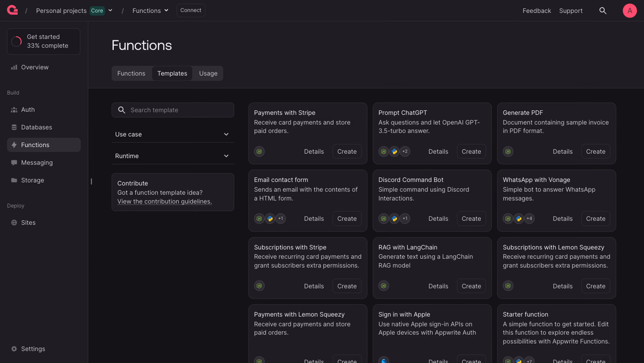Open Details for Subscriptions with Lemon Squeezy
The height and width of the screenshot is (363, 644).
[x=562, y=286]
